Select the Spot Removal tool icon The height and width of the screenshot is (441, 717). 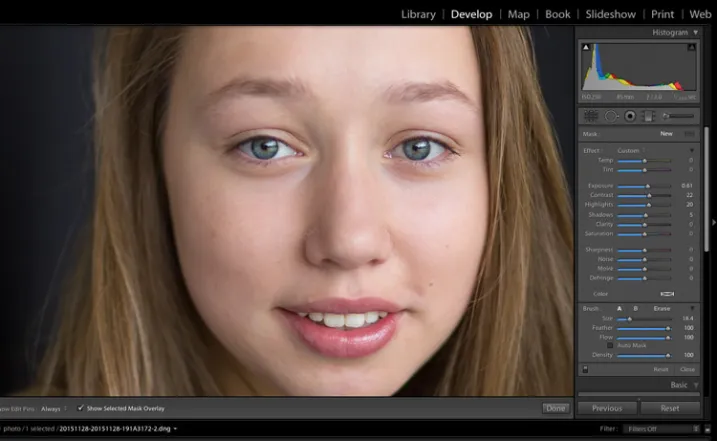pyautogui.click(x=611, y=116)
